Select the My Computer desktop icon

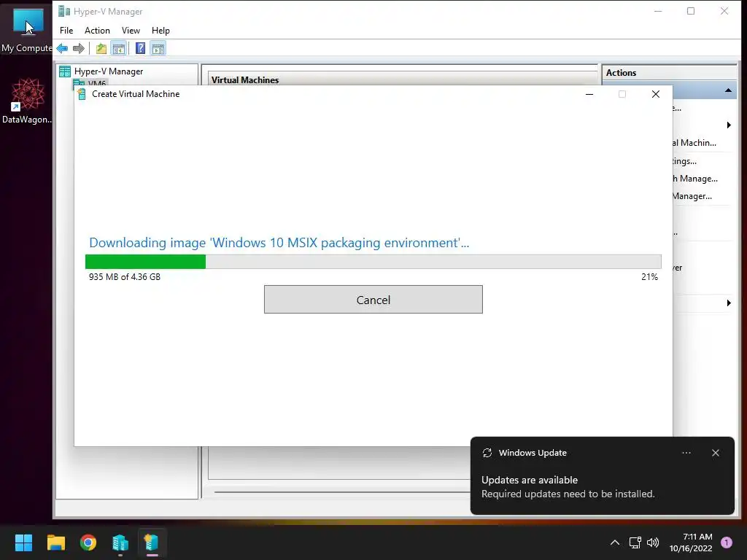click(27, 31)
